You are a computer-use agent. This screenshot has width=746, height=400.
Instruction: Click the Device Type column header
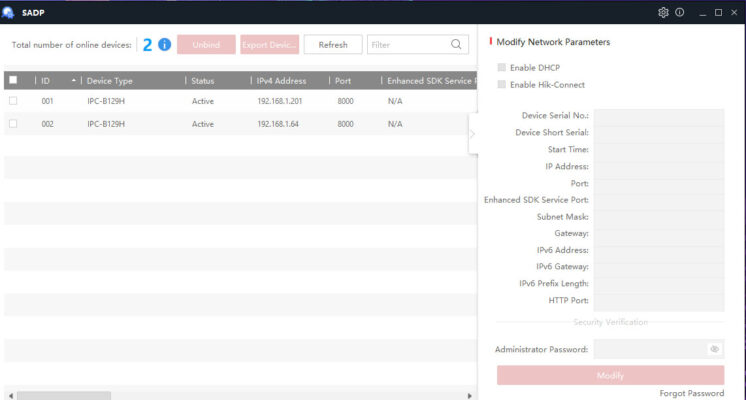110,81
